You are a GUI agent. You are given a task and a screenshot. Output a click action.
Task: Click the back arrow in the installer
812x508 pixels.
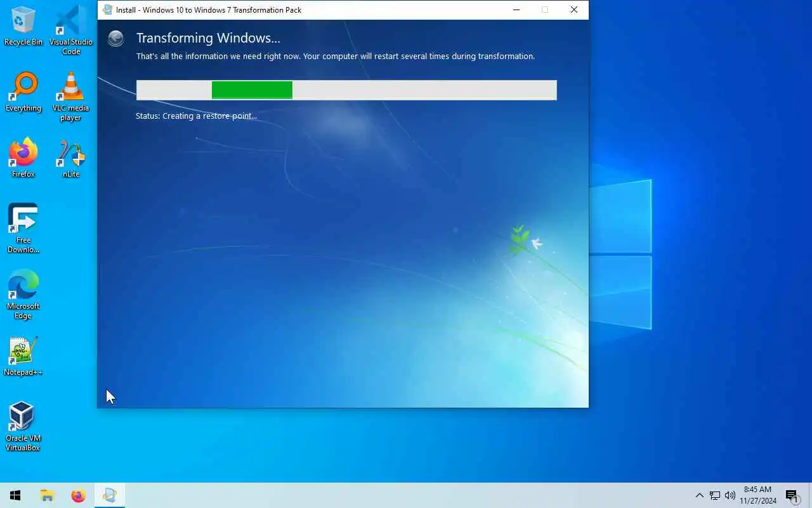tap(115, 39)
